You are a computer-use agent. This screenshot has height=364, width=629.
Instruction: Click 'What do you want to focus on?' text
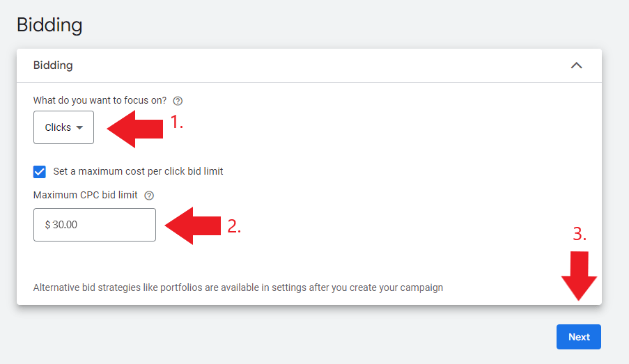(100, 100)
